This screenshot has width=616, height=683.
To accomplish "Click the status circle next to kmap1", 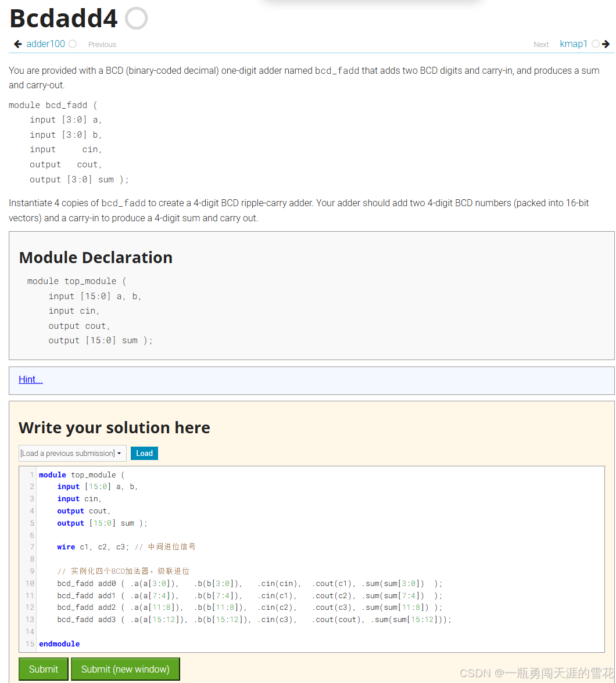I will pos(596,44).
